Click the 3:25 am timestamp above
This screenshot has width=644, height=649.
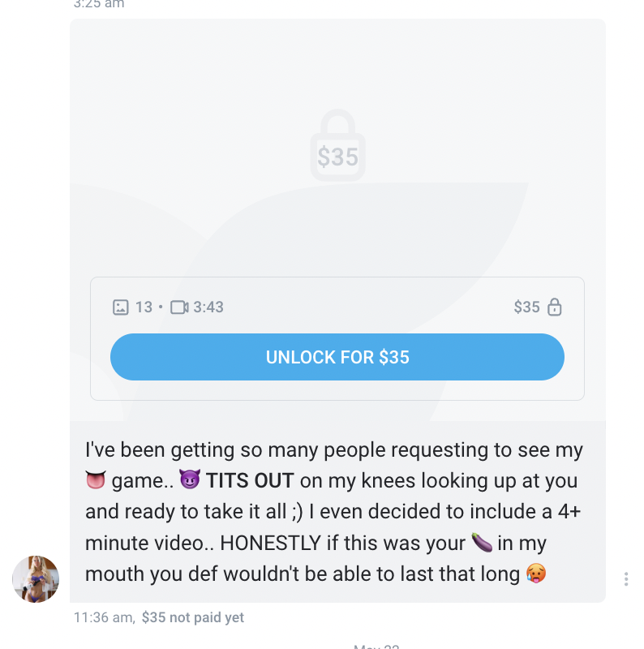[99, 4]
